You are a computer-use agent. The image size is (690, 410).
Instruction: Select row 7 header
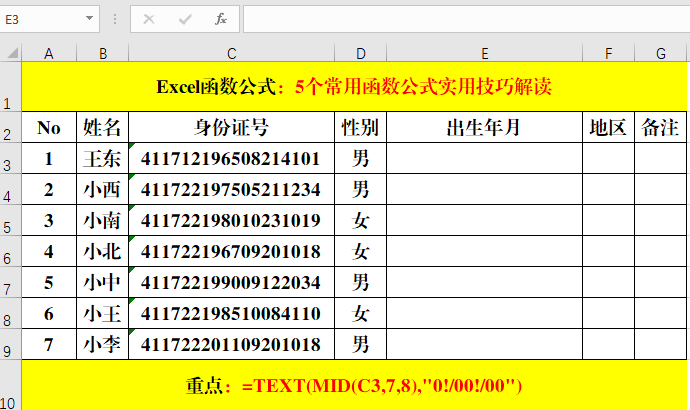[11, 282]
